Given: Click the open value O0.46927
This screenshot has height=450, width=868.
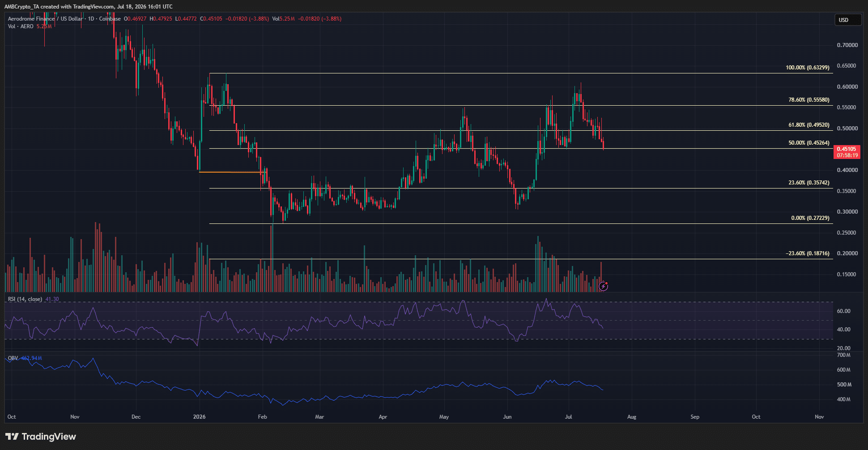Looking at the screenshot, I should tap(135, 19).
